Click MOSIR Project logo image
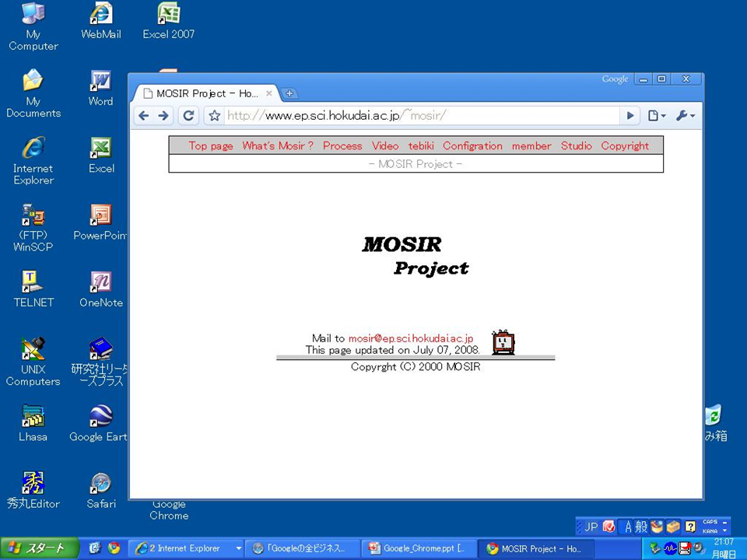Image resolution: width=747 pixels, height=560 pixels. pyautogui.click(x=416, y=256)
